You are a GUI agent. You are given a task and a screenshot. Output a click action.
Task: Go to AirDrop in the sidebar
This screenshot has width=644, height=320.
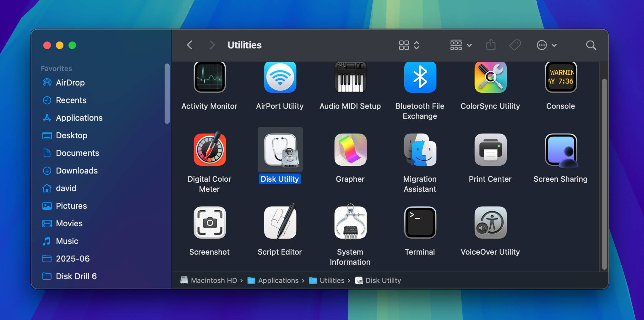click(70, 83)
